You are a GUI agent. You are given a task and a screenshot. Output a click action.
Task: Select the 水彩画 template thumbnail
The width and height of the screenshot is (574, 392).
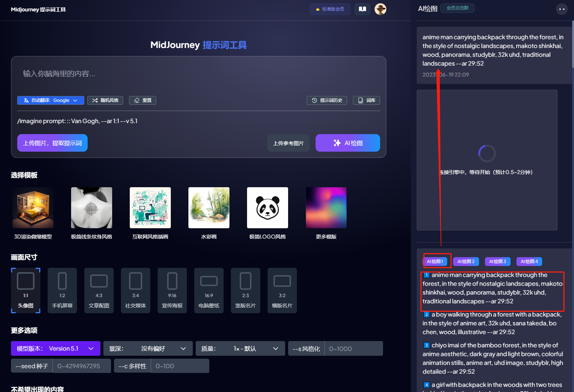(x=209, y=208)
